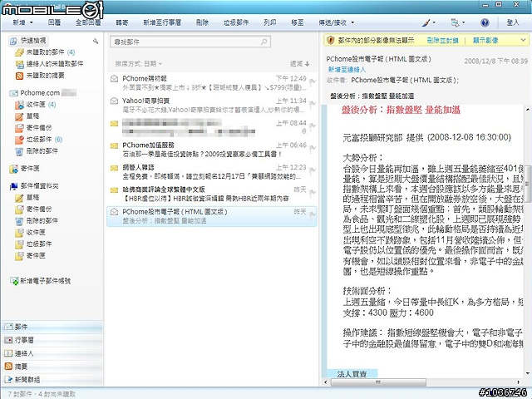Click 刪除 in the toolbar
This screenshot has width=532, height=399.
203,22
